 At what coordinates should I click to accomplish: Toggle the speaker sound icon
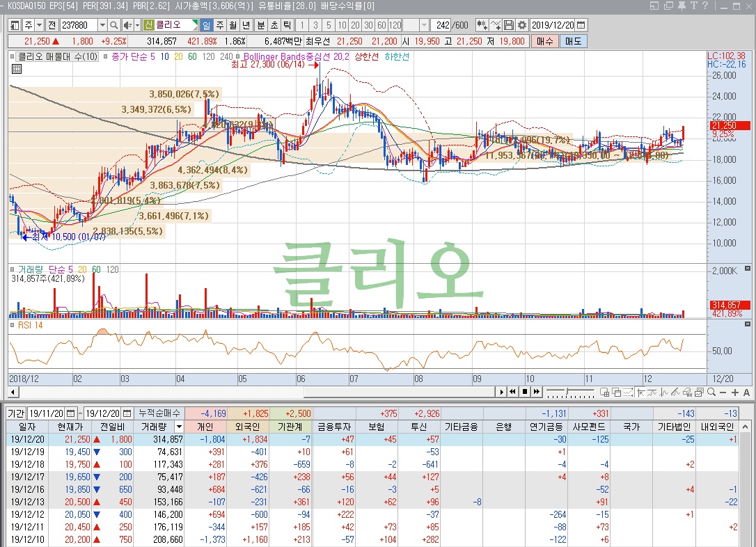point(127,25)
